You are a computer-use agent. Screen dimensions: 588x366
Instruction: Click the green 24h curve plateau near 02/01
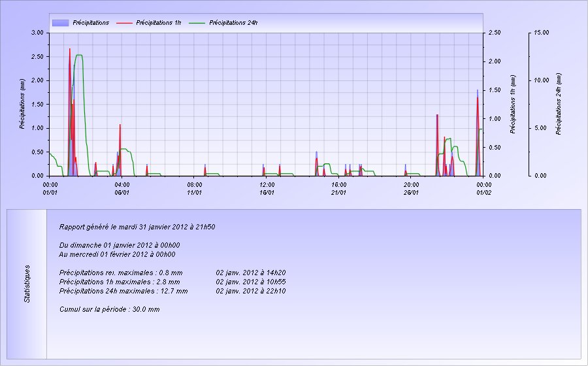tap(79, 55)
